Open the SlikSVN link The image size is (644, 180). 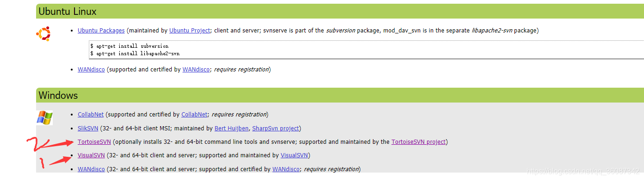coord(88,128)
